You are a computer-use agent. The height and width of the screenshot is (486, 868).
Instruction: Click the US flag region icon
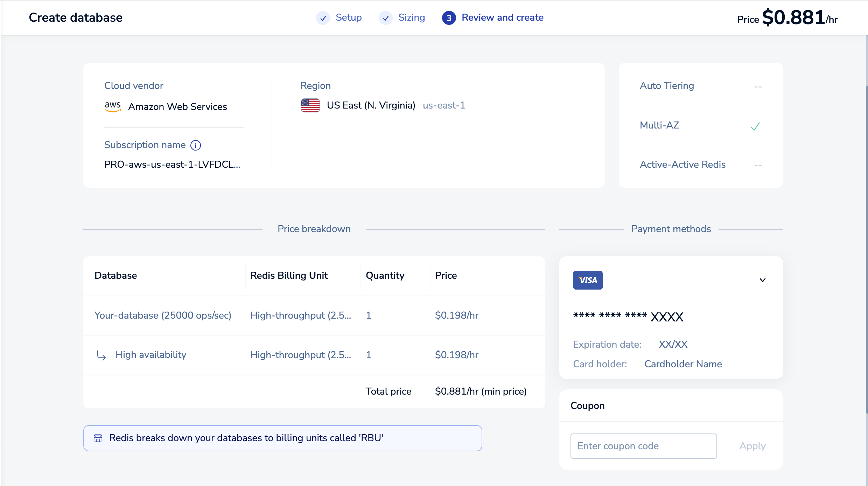(310, 105)
